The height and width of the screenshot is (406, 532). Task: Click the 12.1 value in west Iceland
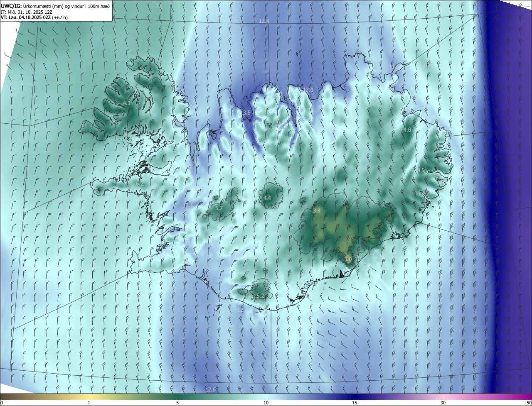[x=188, y=205]
